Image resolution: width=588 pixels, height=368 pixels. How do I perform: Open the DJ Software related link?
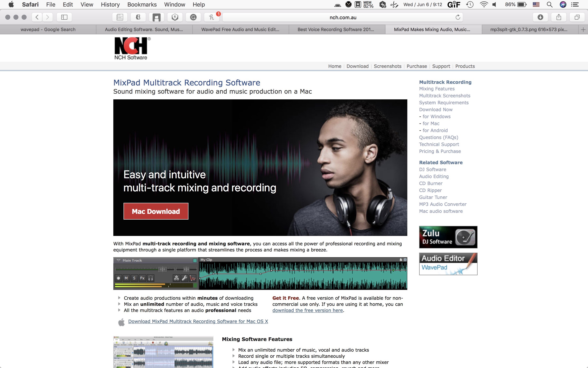coord(432,169)
